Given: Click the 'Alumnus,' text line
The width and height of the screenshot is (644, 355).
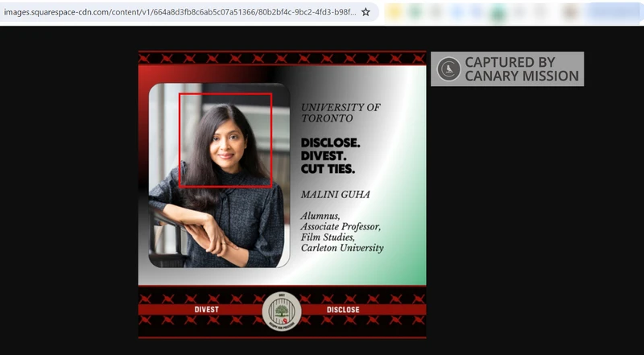Looking at the screenshot, I should click(x=320, y=216).
